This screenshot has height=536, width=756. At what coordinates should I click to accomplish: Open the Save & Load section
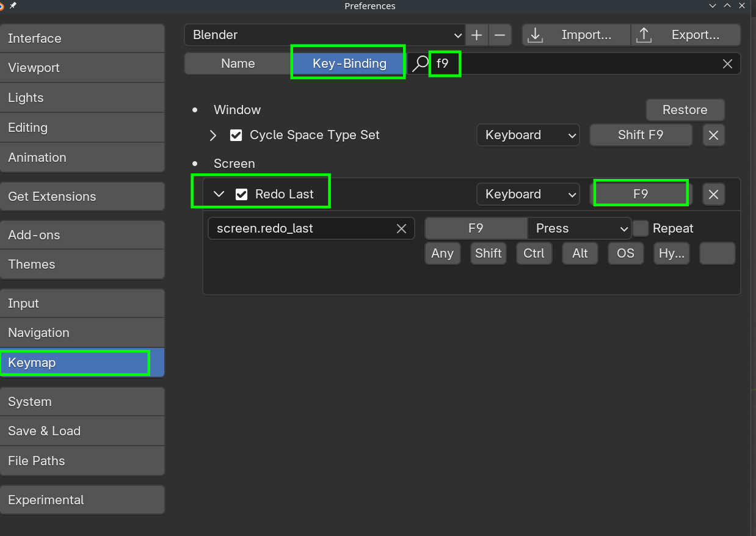pos(82,431)
